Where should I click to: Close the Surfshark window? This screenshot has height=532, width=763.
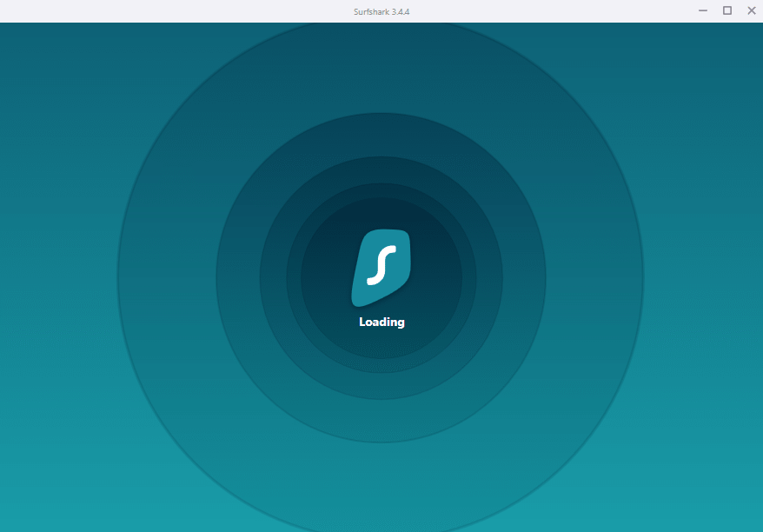752,10
